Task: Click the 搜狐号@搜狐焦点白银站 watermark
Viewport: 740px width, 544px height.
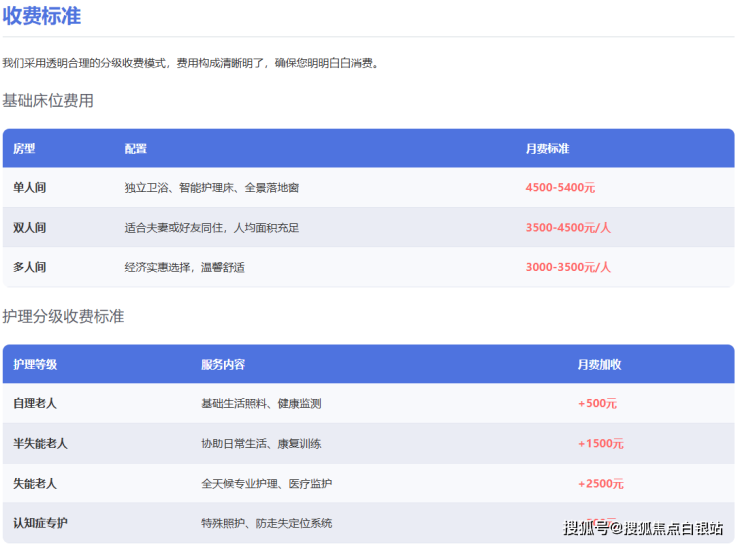Action: coord(643,527)
